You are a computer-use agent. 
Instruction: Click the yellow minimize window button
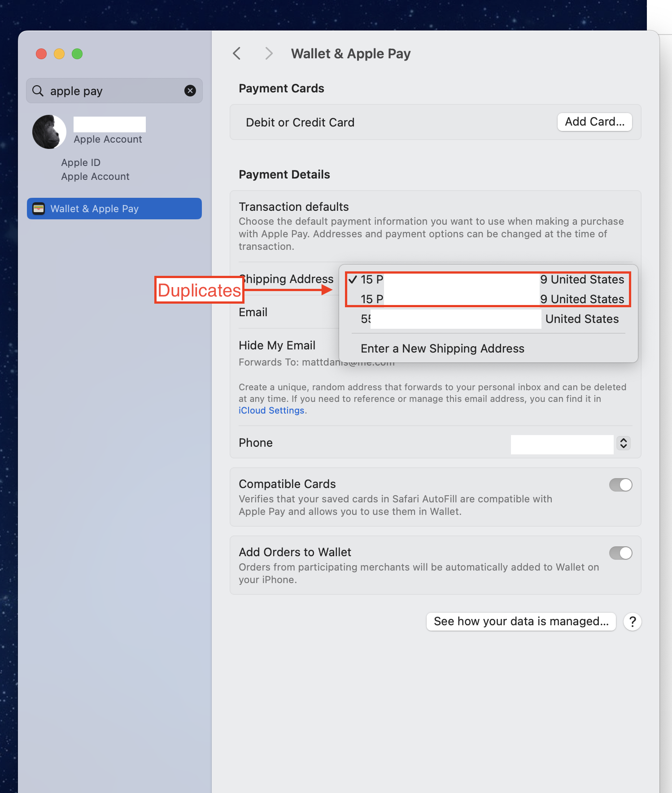(59, 54)
